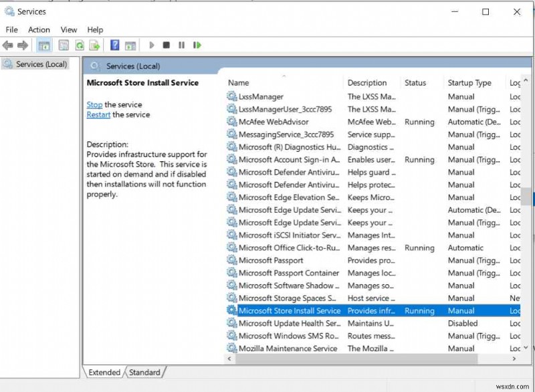
Task: Open the View menu
Action: tap(68, 29)
